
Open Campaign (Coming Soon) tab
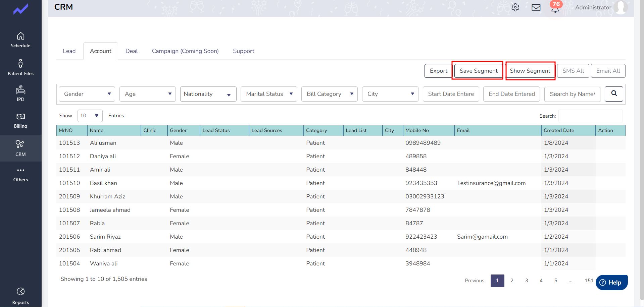pyautogui.click(x=185, y=51)
